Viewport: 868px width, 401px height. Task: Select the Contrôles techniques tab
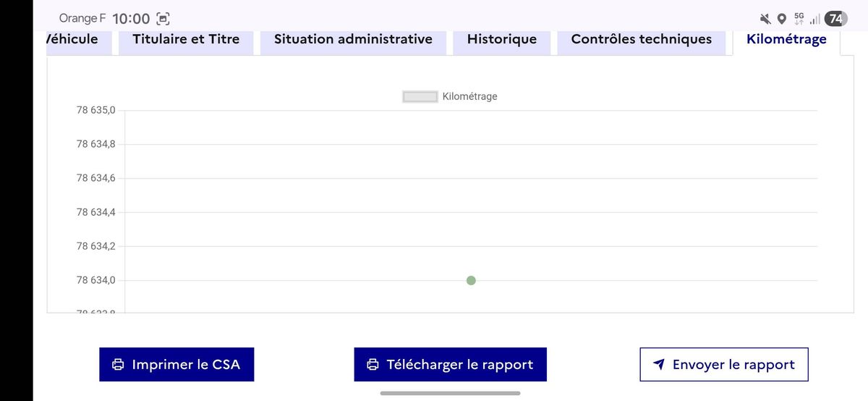pyautogui.click(x=641, y=39)
